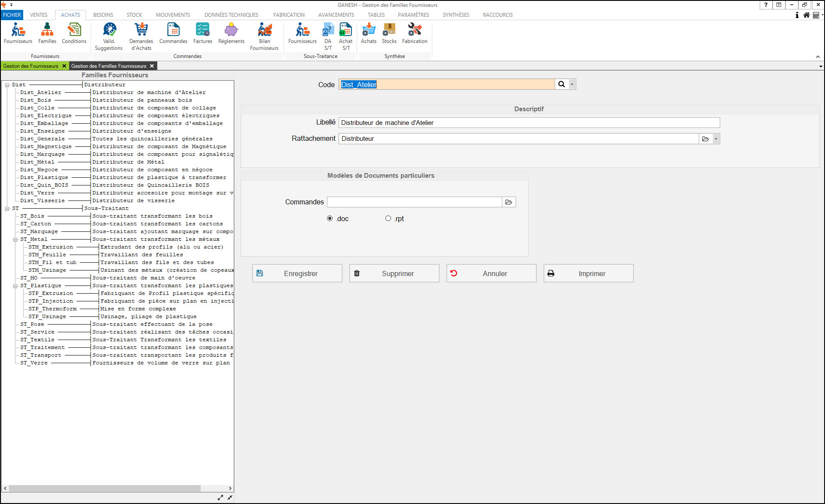Open the Familles ribbon icon
Image resolution: width=825 pixels, height=504 pixels.
pyautogui.click(x=47, y=33)
